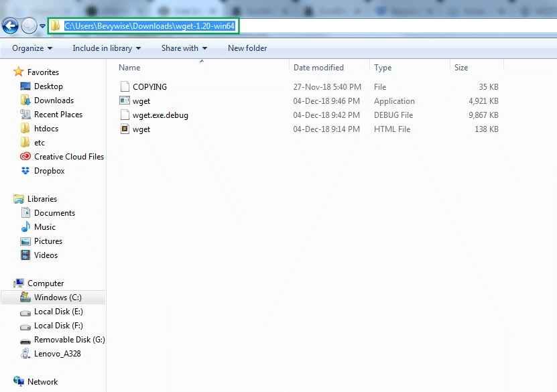Screen dimensions: 557x392
Task: Sort by Name column header
Action: [129, 68]
